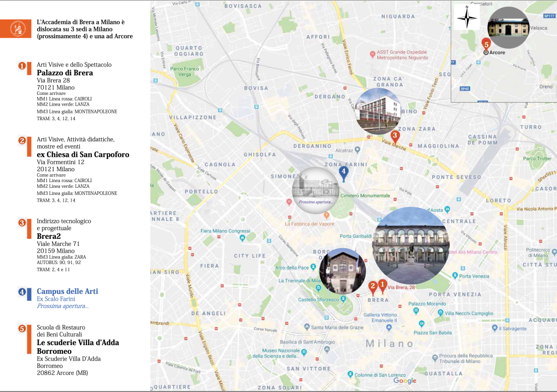Click the Viale Marche 71 address line
This screenshot has height=392, width=557.
point(58,244)
